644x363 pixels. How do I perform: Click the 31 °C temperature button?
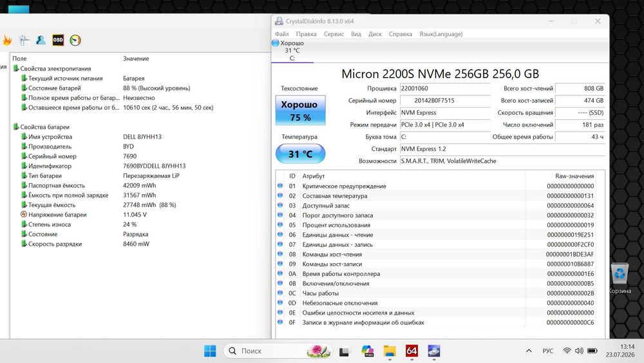pyautogui.click(x=300, y=153)
